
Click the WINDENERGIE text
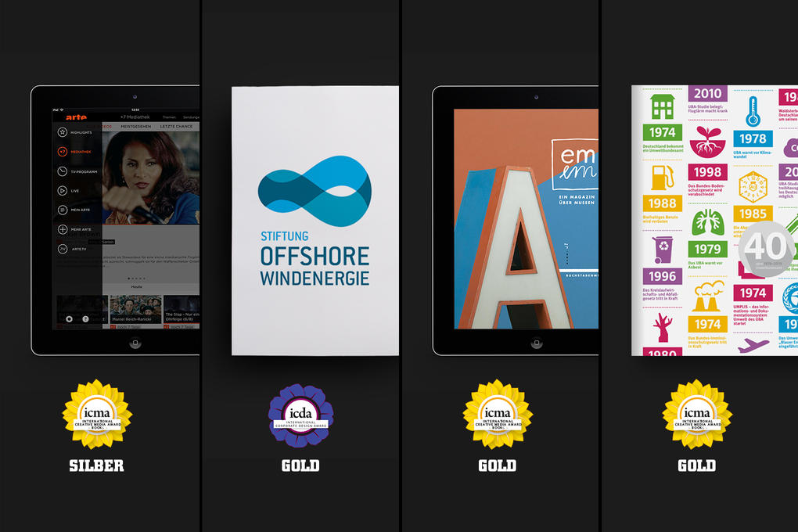coord(315,279)
